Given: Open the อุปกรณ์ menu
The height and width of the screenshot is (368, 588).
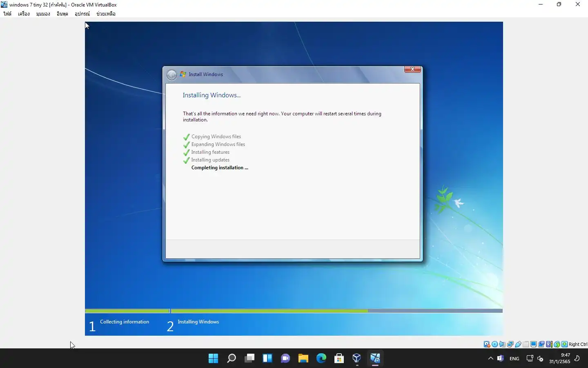Looking at the screenshot, I should 82,14.
